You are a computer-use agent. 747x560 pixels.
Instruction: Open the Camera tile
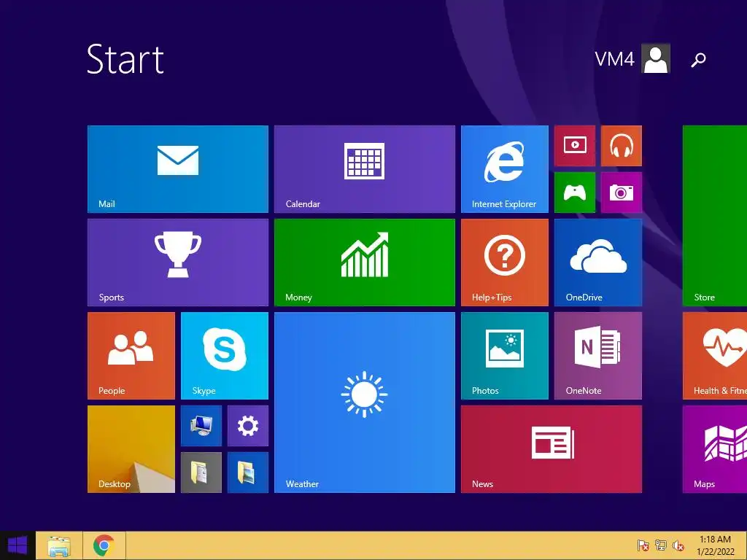[622, 192]
